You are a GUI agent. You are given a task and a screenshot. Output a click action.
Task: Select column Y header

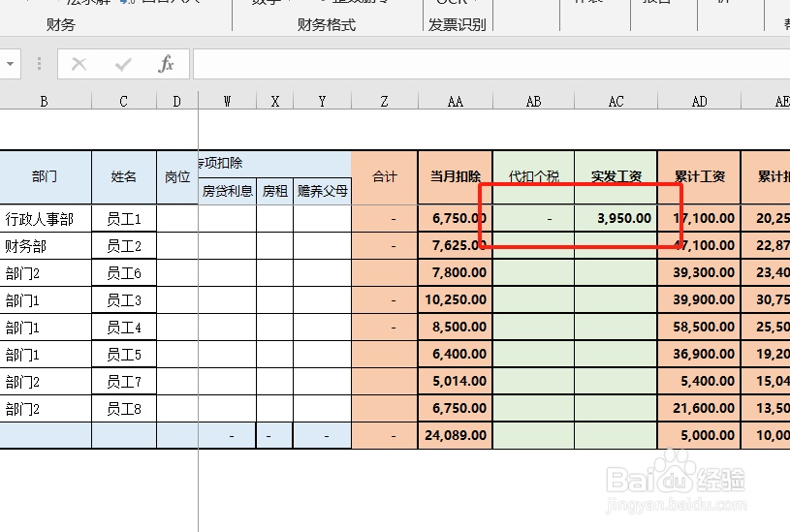click(322, 101)
